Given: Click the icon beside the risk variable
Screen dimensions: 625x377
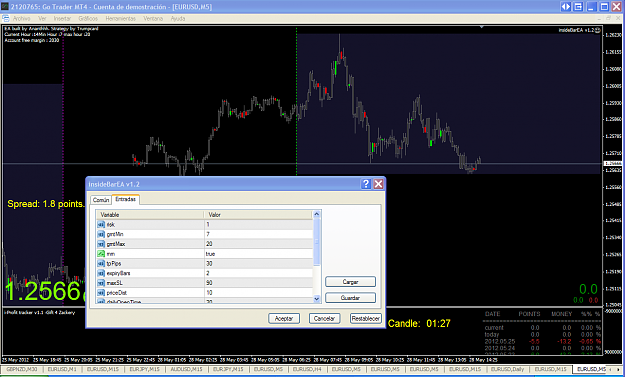Looking at the screenshot, I should point(101,225).
